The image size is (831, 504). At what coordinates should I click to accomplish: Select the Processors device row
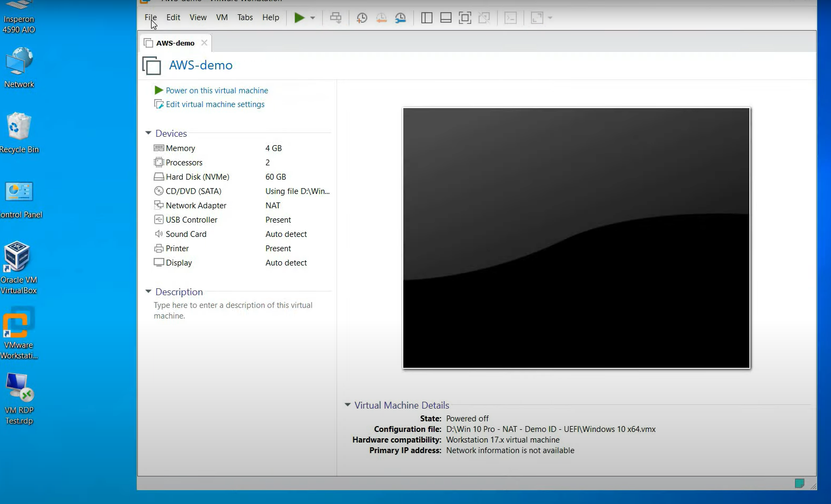[x=242, y=163]
